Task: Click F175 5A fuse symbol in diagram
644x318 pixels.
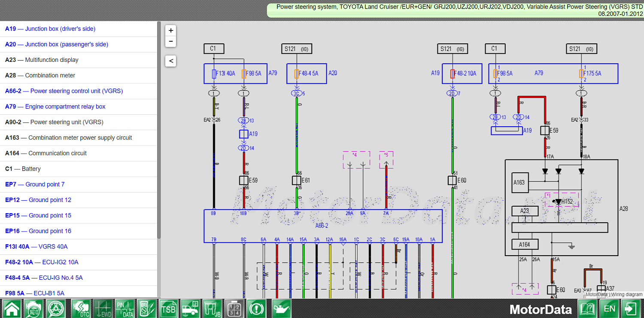Action: [x=581, y=74]
